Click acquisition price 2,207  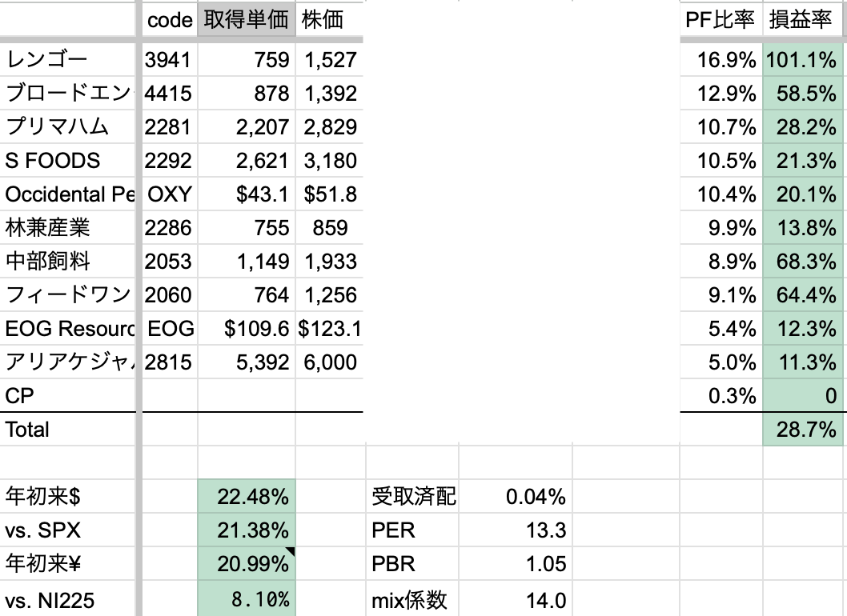247,127
